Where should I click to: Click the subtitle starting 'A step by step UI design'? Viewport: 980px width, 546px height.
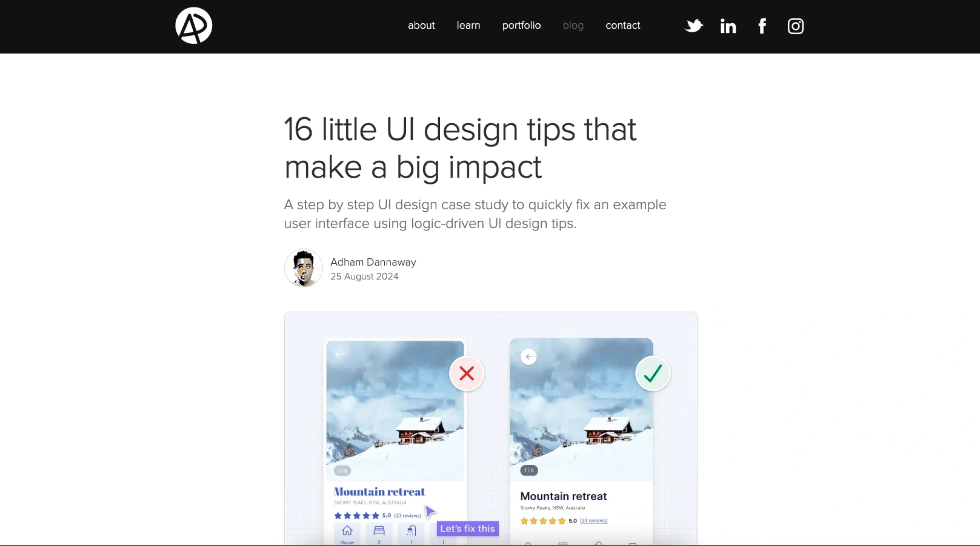[475, 214]
